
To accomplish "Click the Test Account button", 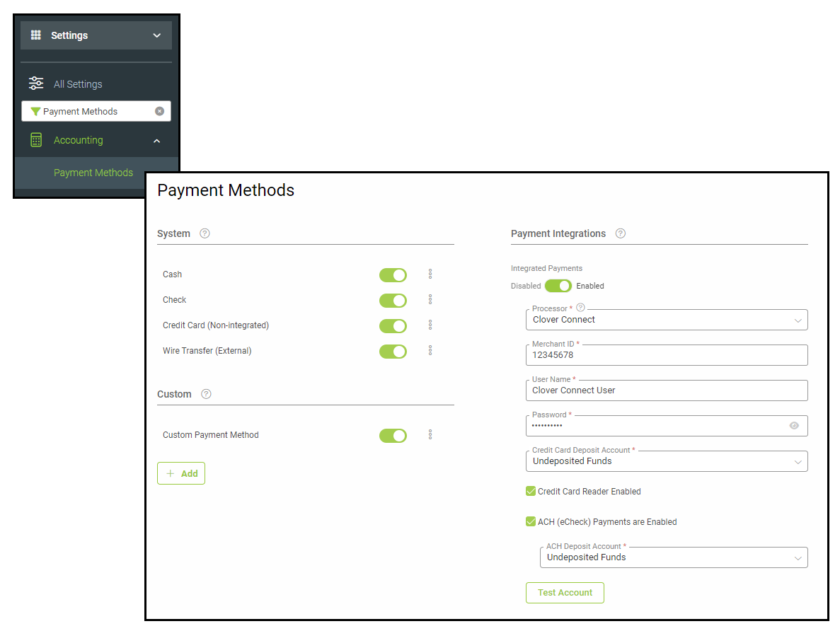I will click(565, 592).
